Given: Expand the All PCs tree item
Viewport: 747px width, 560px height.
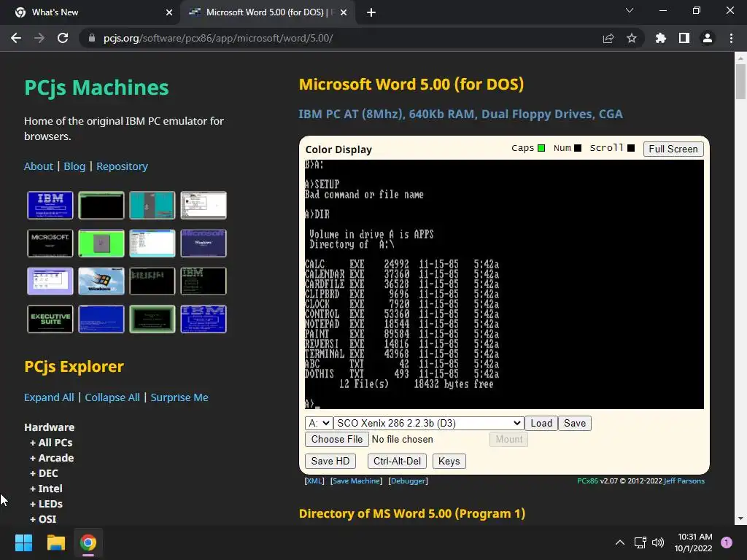Looking at the screenshot, I should [51, 443].
